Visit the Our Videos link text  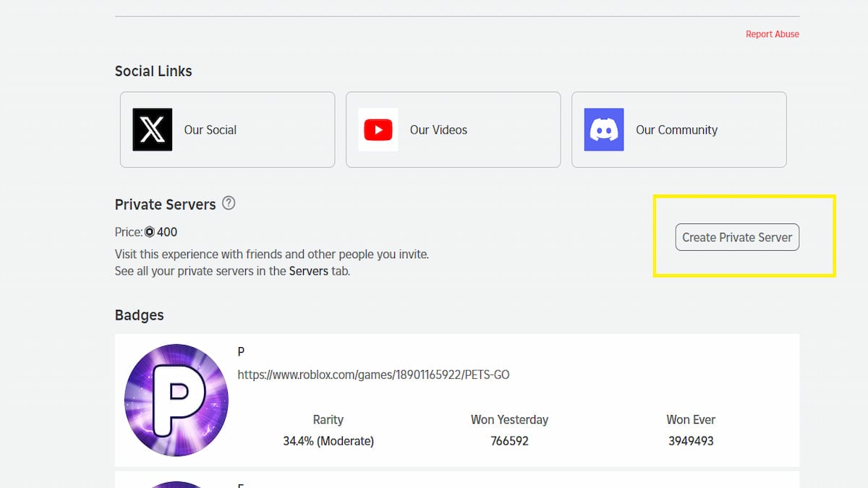point(438,130)
